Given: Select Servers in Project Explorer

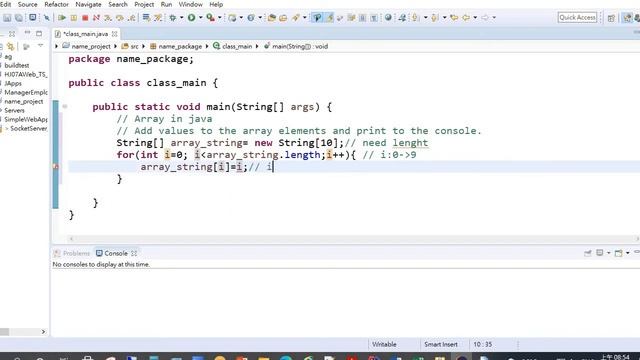Looking at the screenshot, I should tap(14, 110).
